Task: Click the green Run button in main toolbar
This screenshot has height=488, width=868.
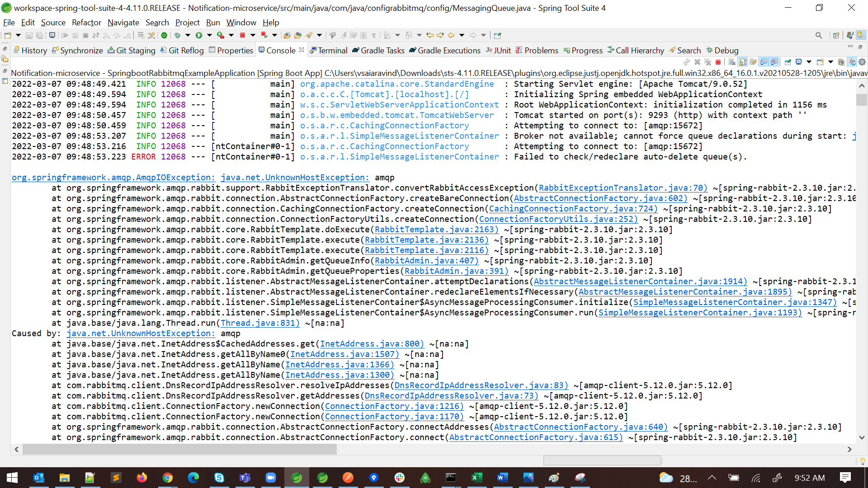Action: [199, 35]
